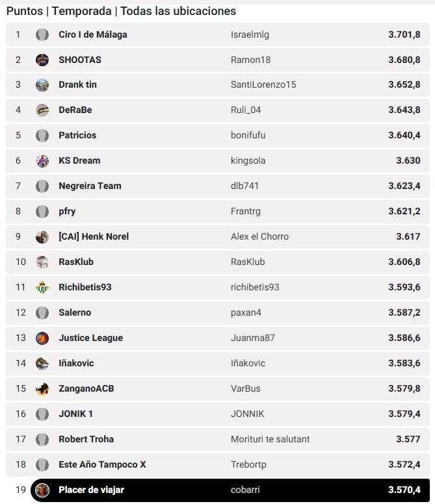Viewport: 435px width, 504px height.
Task: Click the SHOOTAS team avatar icon
Action: click(42, 60)
